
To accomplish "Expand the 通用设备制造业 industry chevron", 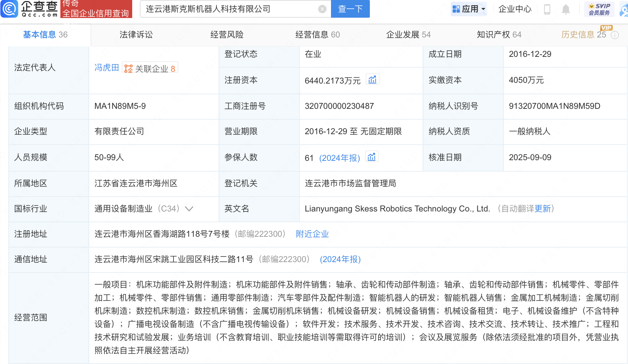I will coord(189,209).
